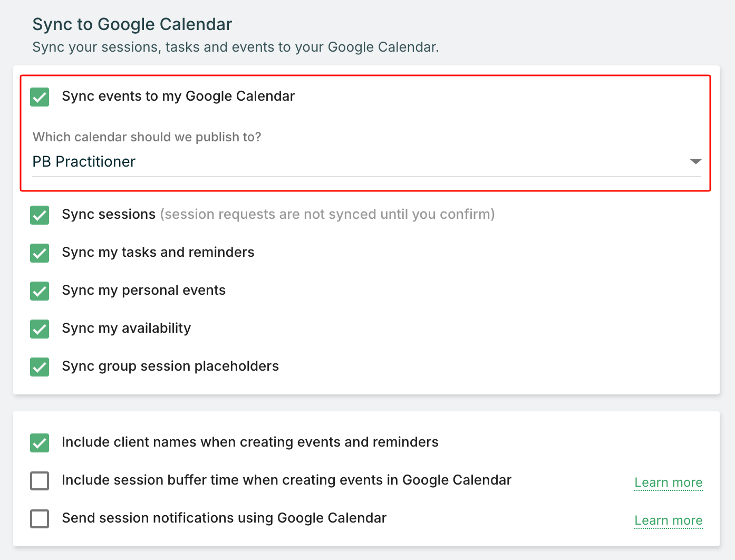Image resolution: width=735 pixels, height=560 pixels.
Task: Expand the calendar dropdown arrow
Action: tap(695, 161)
